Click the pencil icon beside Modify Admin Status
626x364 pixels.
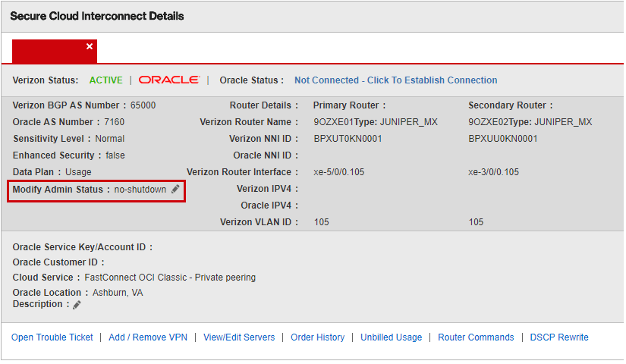(176, 190)
